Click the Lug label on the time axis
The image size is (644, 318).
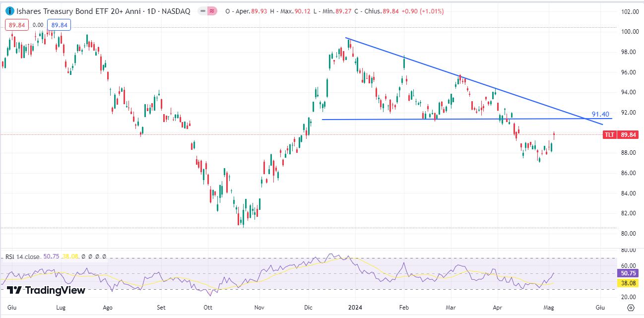click(61, 308)
